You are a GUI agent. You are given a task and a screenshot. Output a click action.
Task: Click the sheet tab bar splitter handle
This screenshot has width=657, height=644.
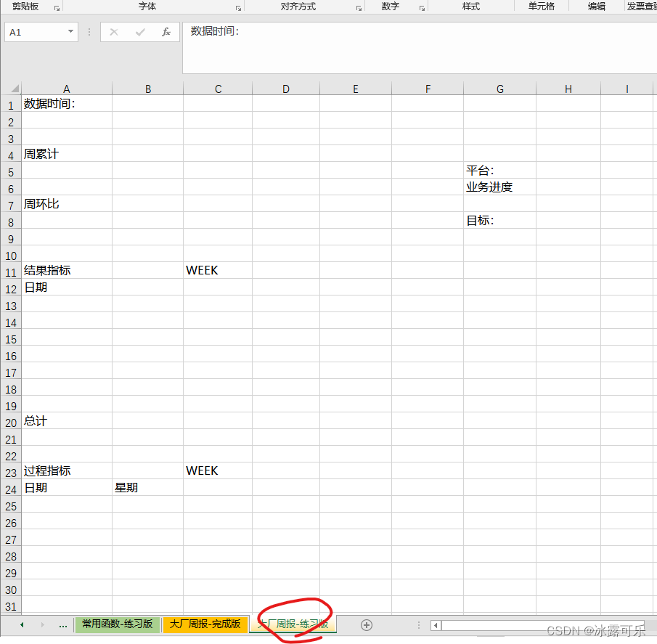tap(419, 625)
